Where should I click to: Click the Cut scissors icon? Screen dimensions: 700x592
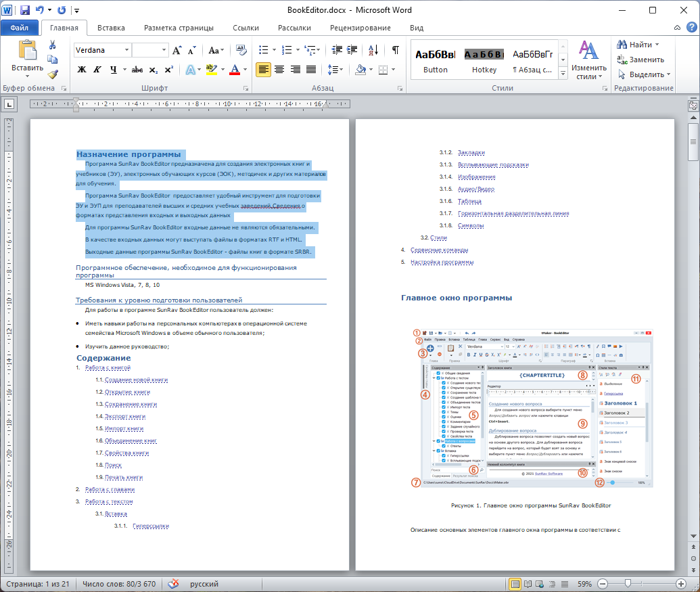[x=53, y=45]
